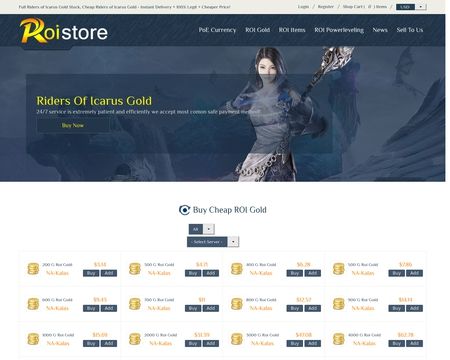The image size is (450, 360).
Task: Click the gold coins icon for 900 G Roi Gold
Action: (x=339, y=304)
